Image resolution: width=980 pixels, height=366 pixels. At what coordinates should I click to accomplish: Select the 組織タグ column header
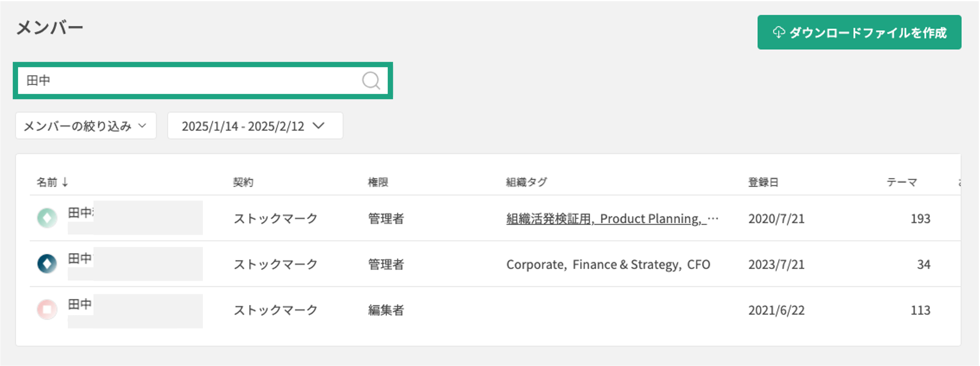click(x=526, y=182)
